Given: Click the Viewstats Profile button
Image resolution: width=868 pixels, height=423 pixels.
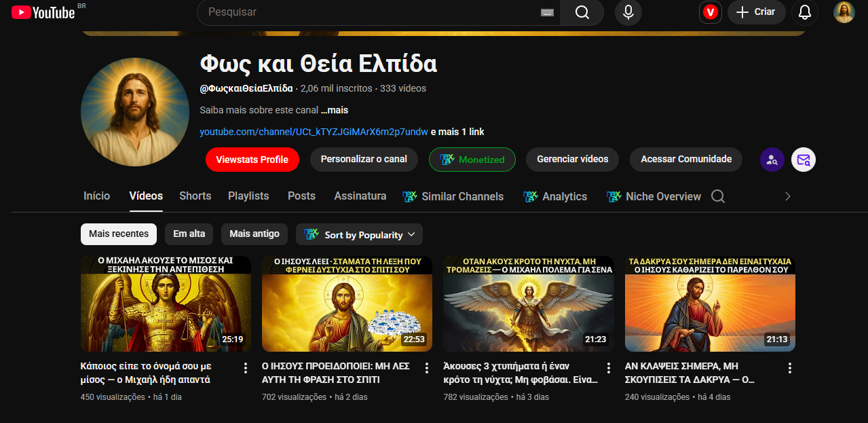Looking at the screenshot, I should point(252,160).
